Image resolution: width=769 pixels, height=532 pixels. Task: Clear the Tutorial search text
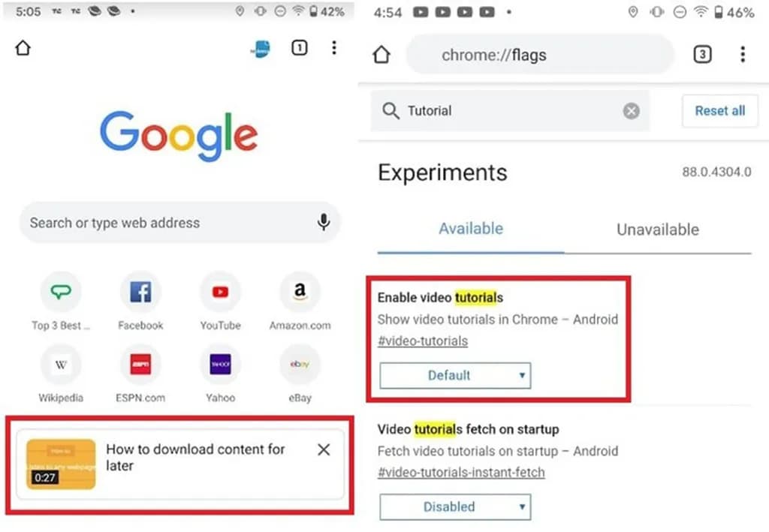631,111
